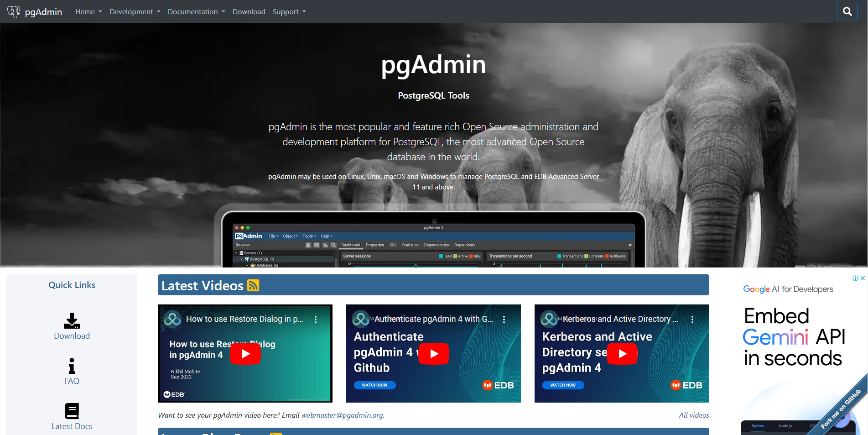
Task: Click WATCH NOW on the Github video thumbnail
Action: pos(374,385)
